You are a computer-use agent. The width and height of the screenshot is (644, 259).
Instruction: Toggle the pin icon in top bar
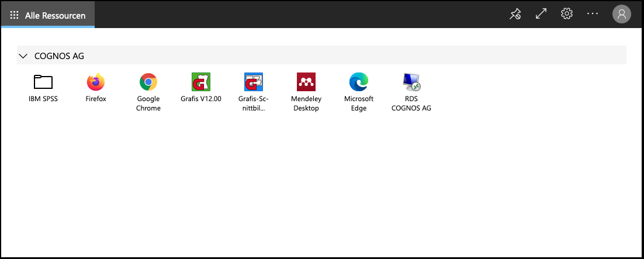coord(515,14)
